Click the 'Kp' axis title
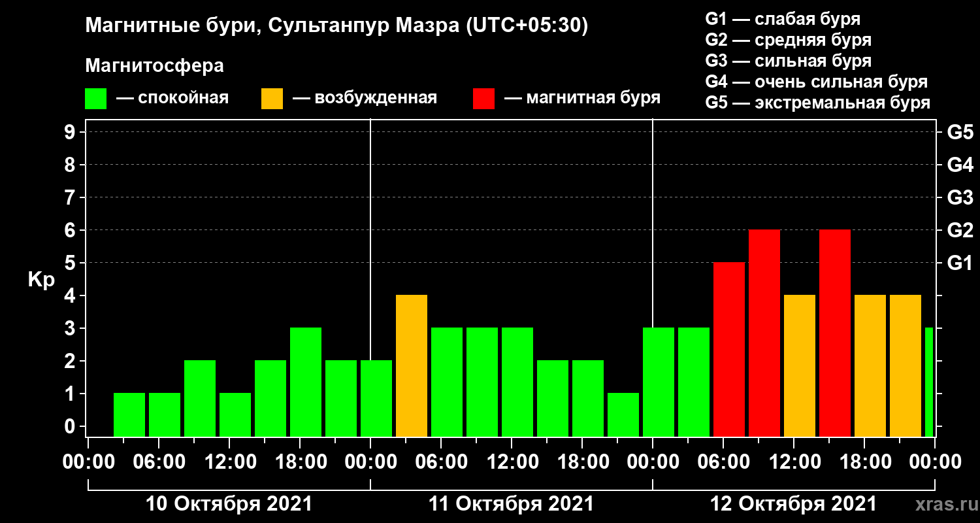This screenshot has width=980, height=523. (x=41, y=280)
